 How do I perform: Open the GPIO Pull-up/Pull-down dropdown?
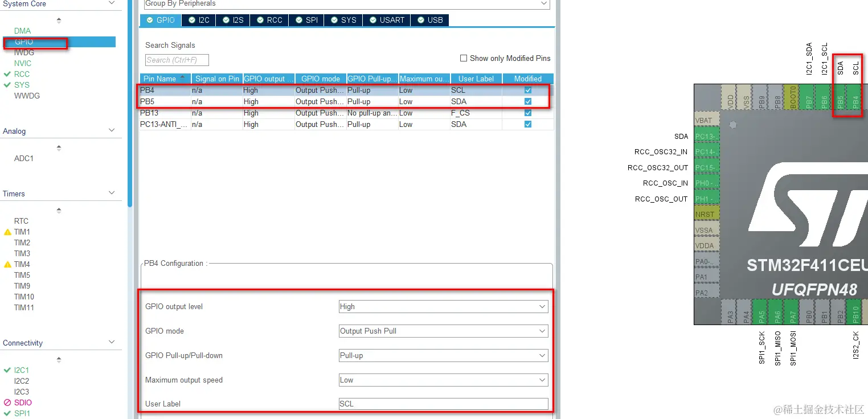[443, 355]
